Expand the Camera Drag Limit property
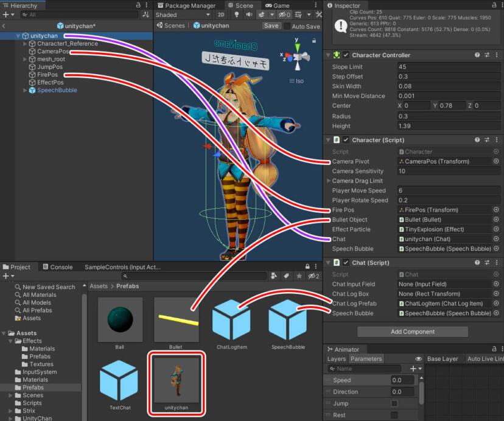504x421 pixels. [329, 181]
